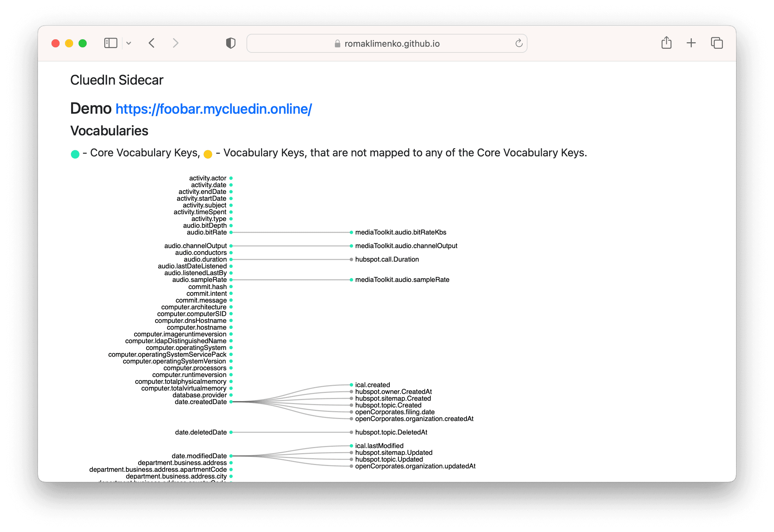774x532 pixels.
Task: Show the tab overview icon
Action: pyautogui.click(x=717, y=43)
